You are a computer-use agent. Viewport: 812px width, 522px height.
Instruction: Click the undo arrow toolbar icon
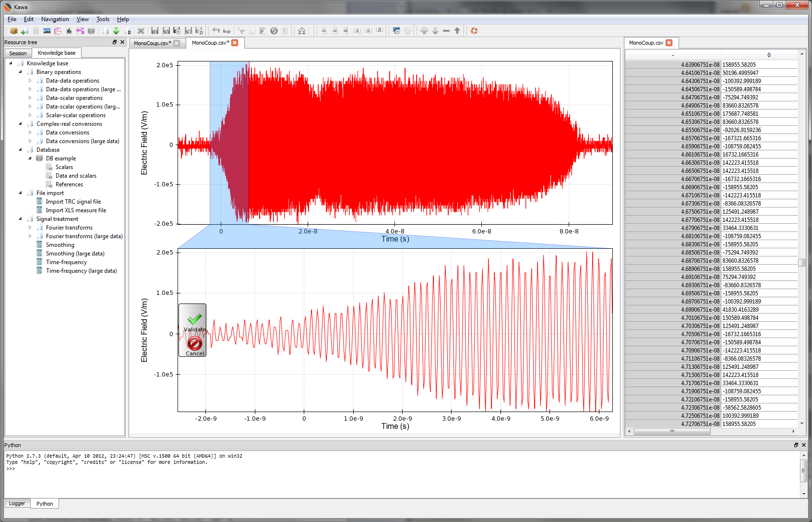point(216,31)
